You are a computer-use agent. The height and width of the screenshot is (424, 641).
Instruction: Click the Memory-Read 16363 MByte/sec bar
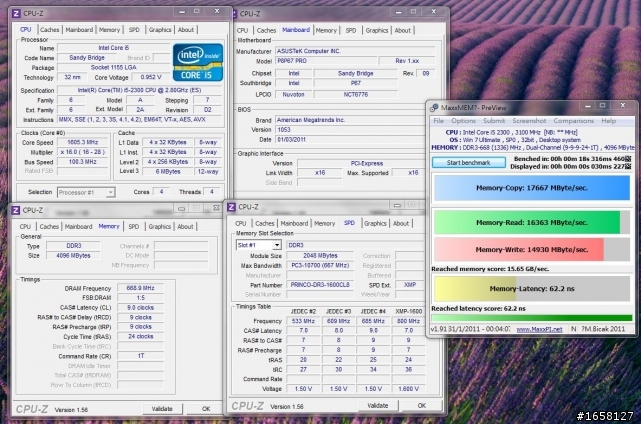coord(532,222)
